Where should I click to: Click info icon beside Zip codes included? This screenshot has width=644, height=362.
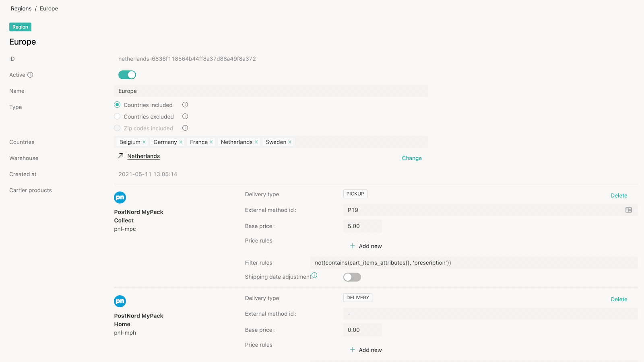point(185,128)
